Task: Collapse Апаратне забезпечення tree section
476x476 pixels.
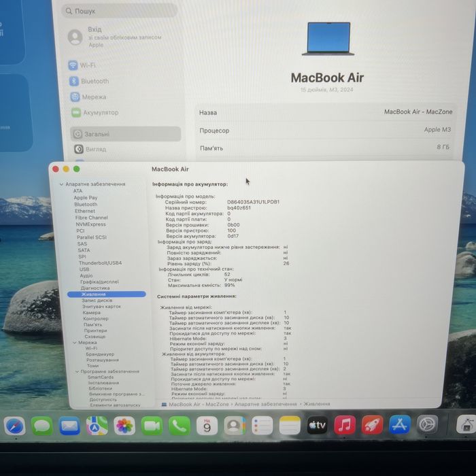Action: coord(62,184)
